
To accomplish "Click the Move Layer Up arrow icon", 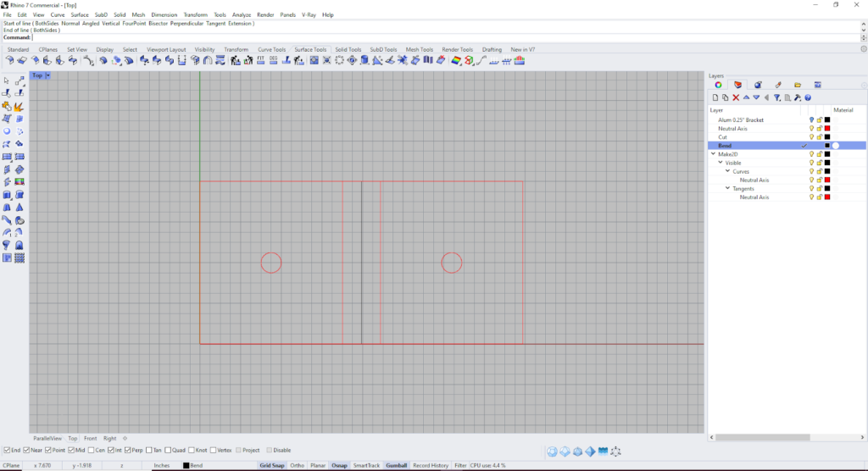I will (746, 97).
